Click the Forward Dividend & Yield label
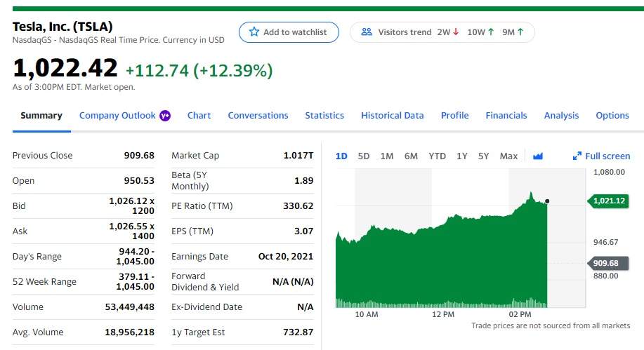 (205, 281)
